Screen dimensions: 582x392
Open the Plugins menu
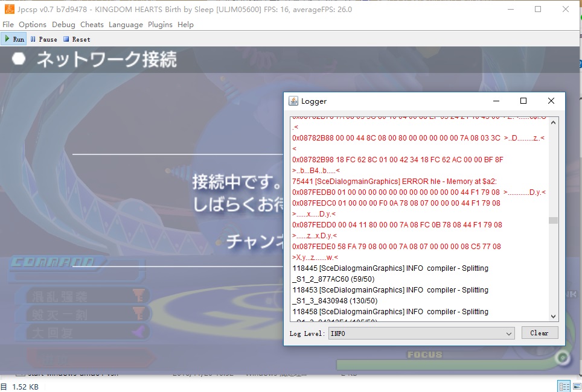point(160,25)
